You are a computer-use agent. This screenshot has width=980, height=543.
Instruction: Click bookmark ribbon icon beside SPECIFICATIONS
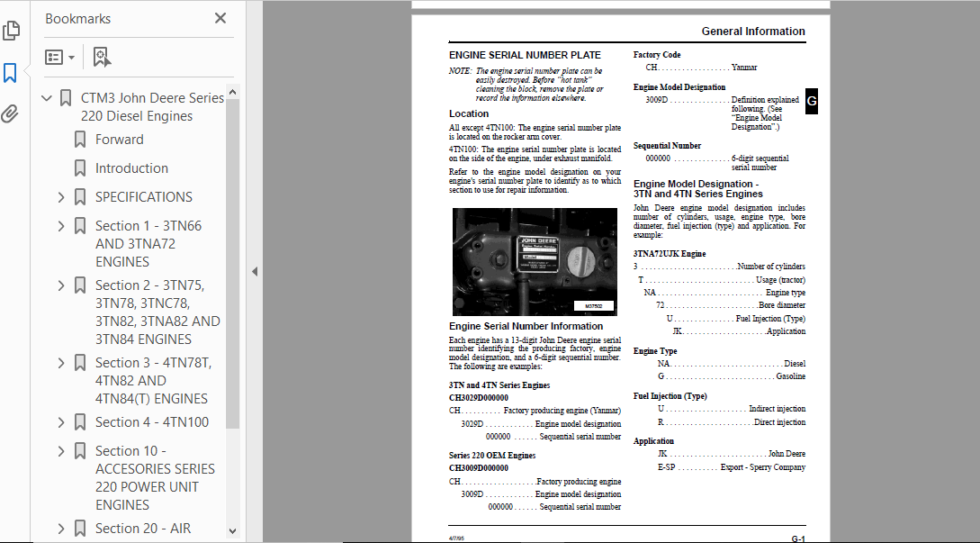(x=80, y=197)
